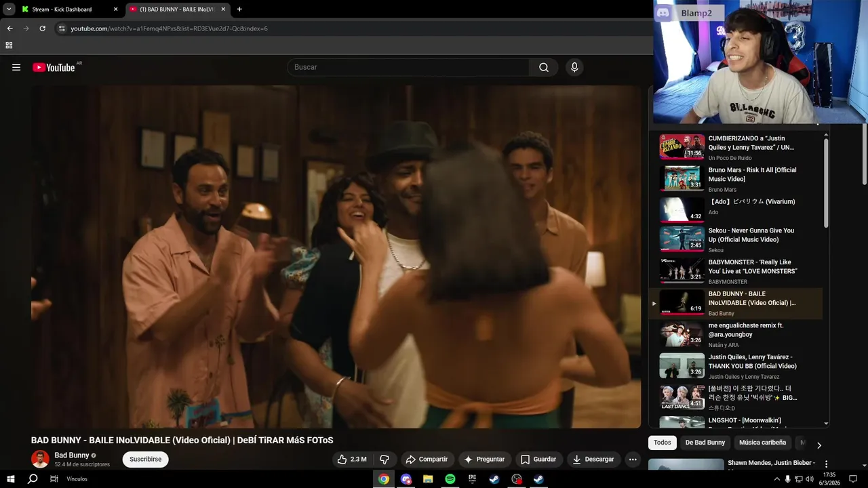This screenshot has height=488, width=868.
Task: Click the browser back arrow
Action: pyautogui.click(x=9, y=28)
